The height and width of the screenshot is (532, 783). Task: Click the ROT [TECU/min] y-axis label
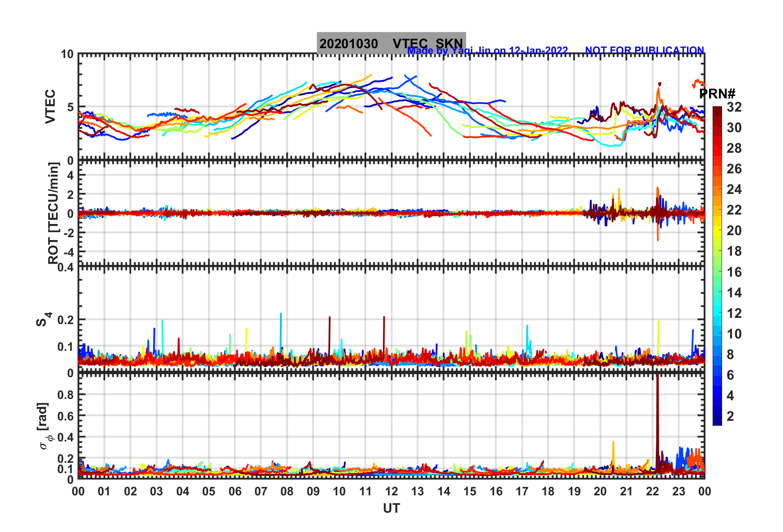54,213
